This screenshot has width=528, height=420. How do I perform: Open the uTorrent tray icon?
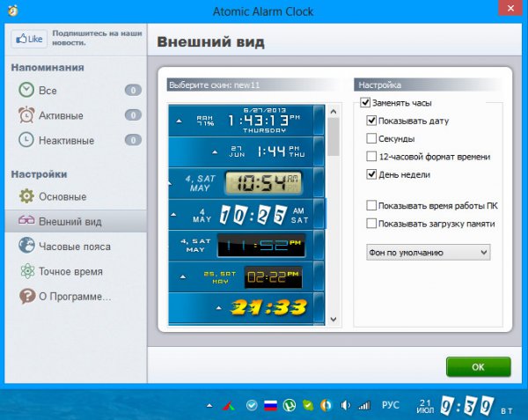[290, 405]
